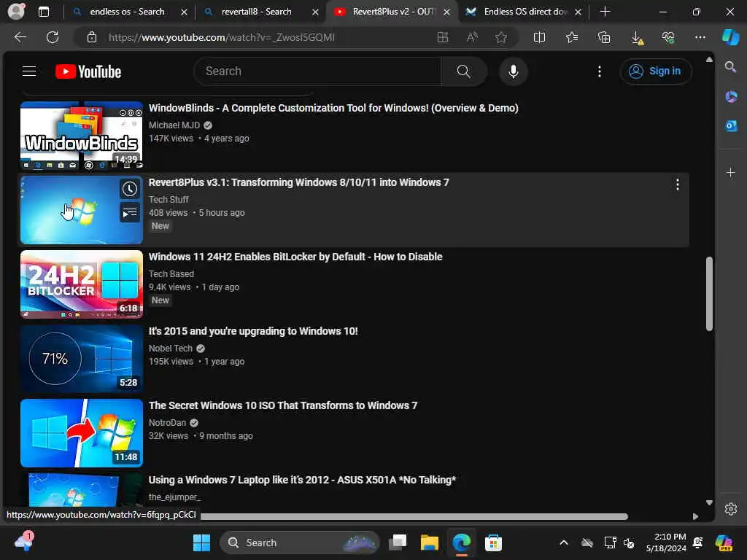Open Edge Downloads panel
This screenshot has height=560, width=747.
636,37
